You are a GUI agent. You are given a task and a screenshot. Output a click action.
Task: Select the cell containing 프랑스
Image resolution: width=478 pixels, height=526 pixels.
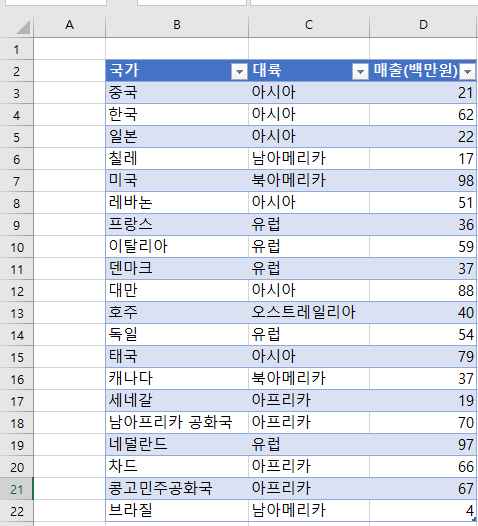point(177,225)
